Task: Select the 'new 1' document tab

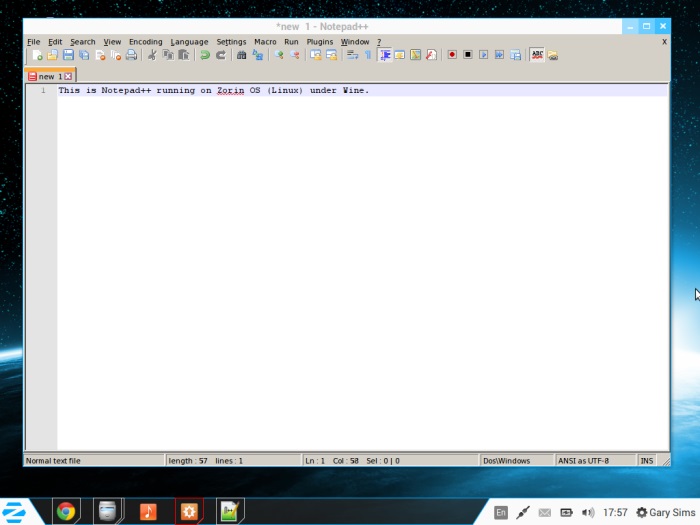Action: 50,76
